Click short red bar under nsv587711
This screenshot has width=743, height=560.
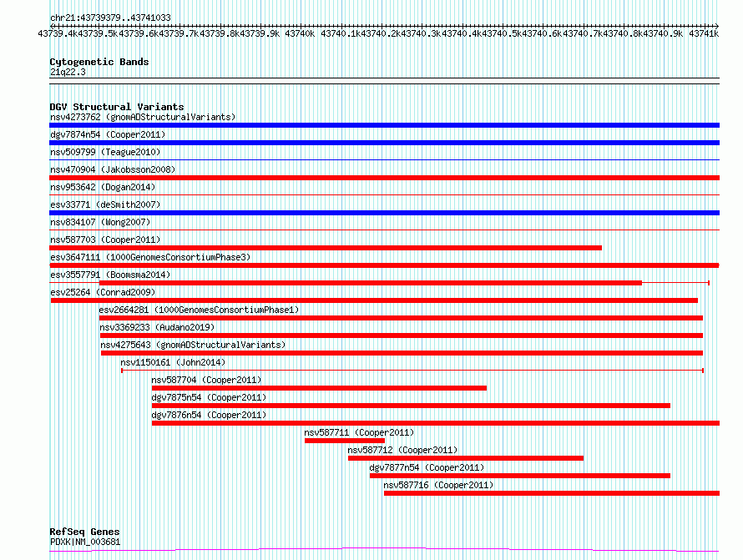[345, 441]
